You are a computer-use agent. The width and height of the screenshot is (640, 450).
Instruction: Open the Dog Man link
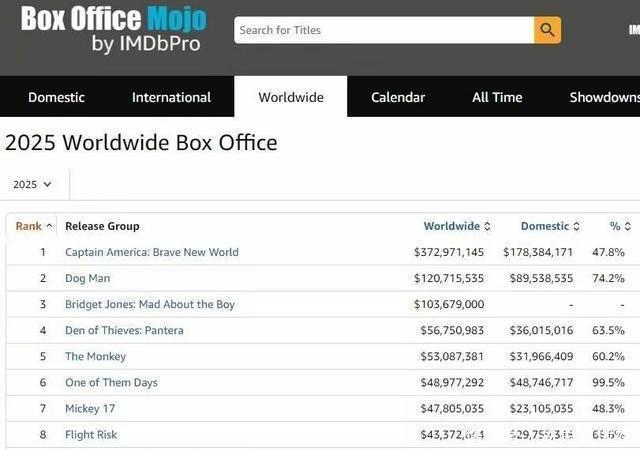click(x=88, y=278)
